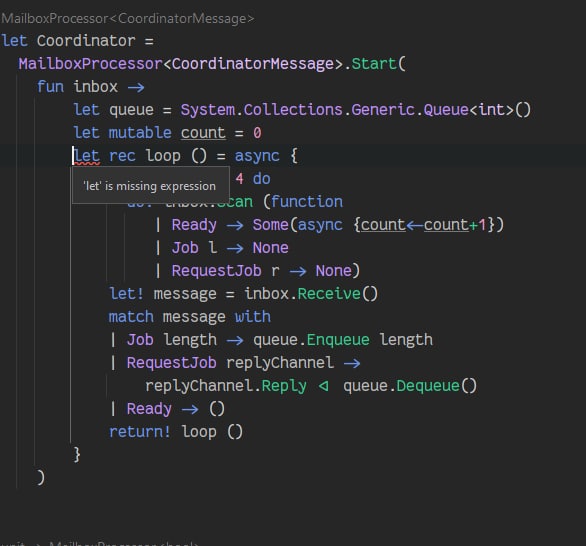Click 'None' in the 'Job l' pattern case

[x=271, y=248]
